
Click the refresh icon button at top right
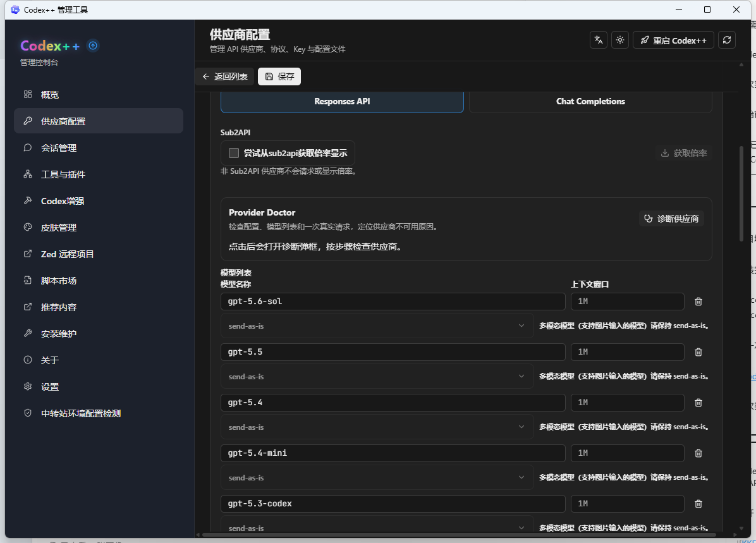click(727, 40)
